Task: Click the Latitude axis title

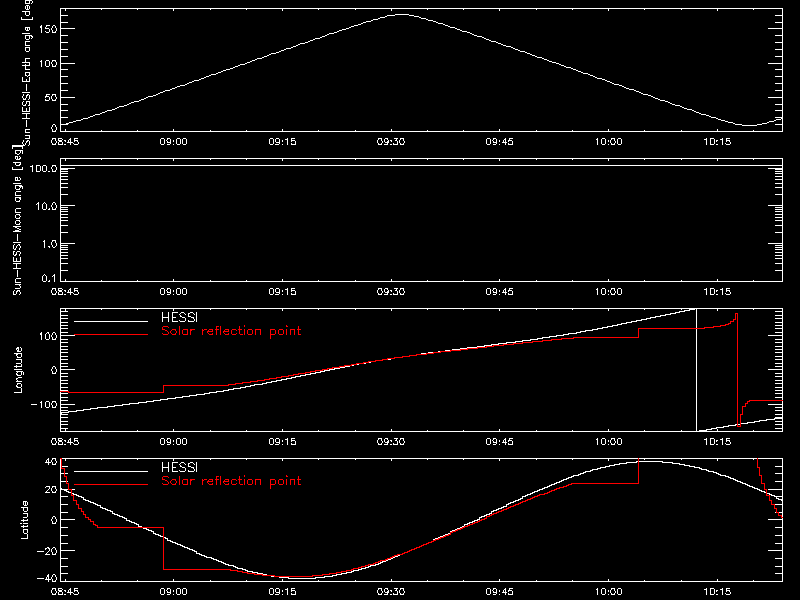Action: 24,520
